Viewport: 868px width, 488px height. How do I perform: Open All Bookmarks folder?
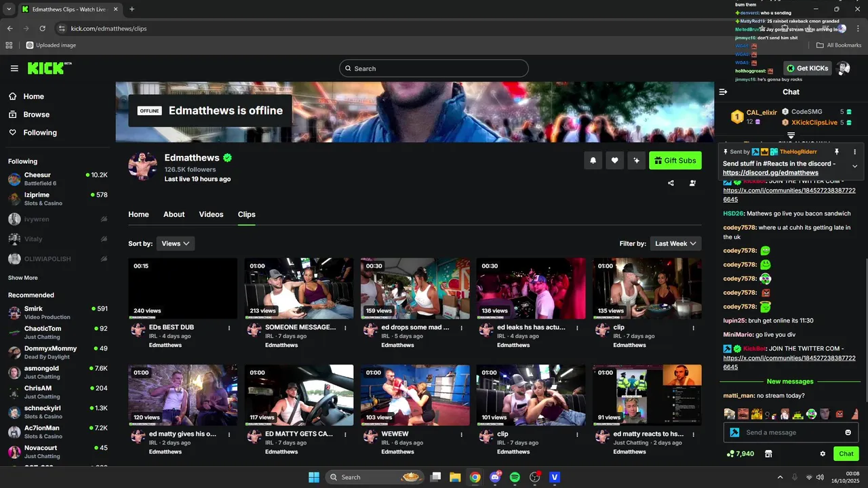coord(839,45)
